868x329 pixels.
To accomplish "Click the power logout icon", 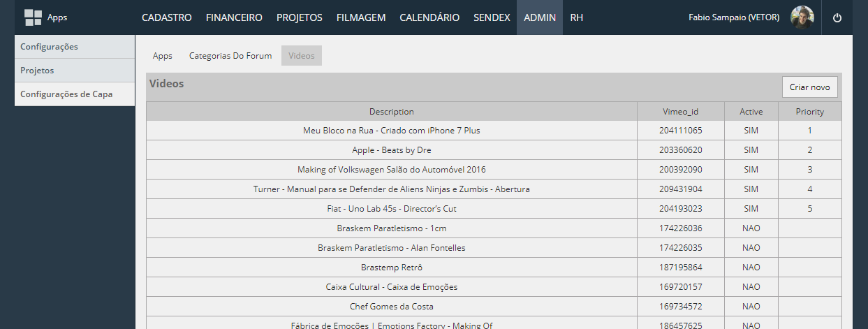I will pyautogui.click(x=837, y=18).
